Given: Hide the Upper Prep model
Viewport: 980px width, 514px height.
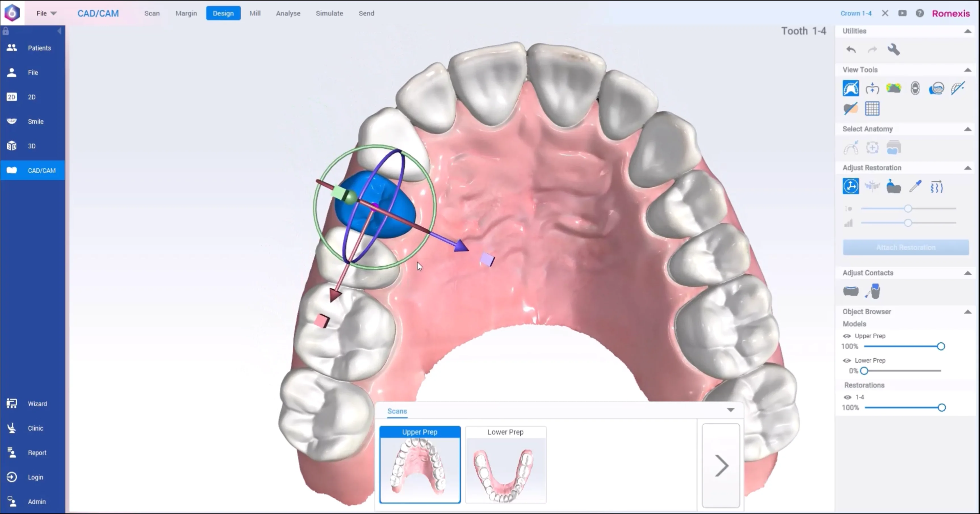Looking at the screenshot, I should 847,336.
